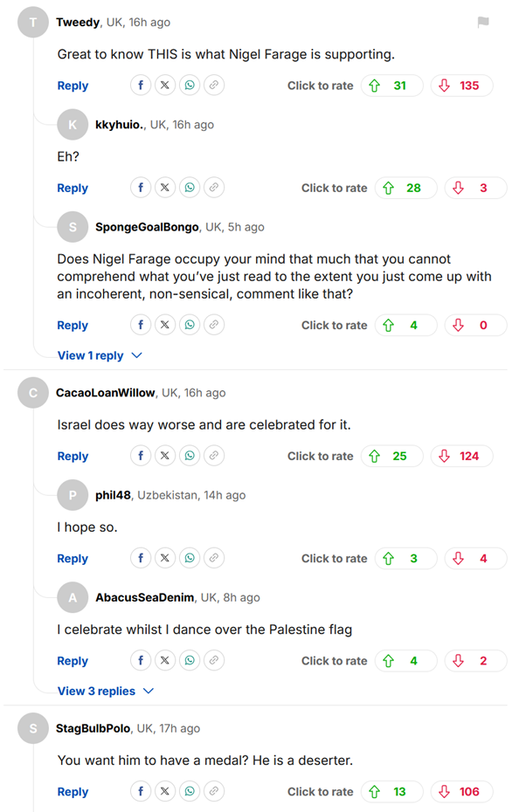Screen dimensions: 519x812
Task: Share StagBulbPolo's comment on X
Action: click(x=165, y=791)
